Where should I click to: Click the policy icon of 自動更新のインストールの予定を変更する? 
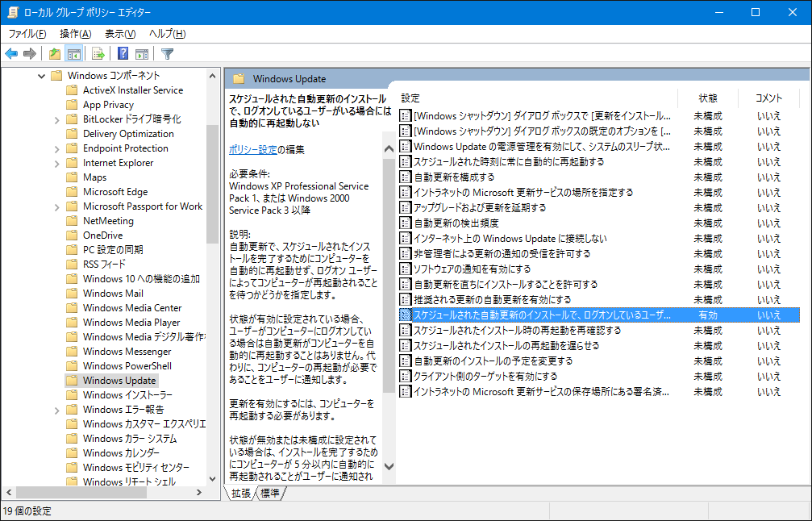[406, 361]
